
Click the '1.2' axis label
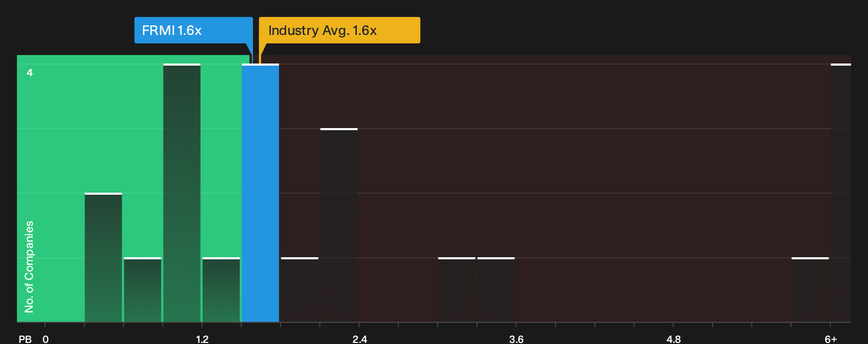[202, 339]
